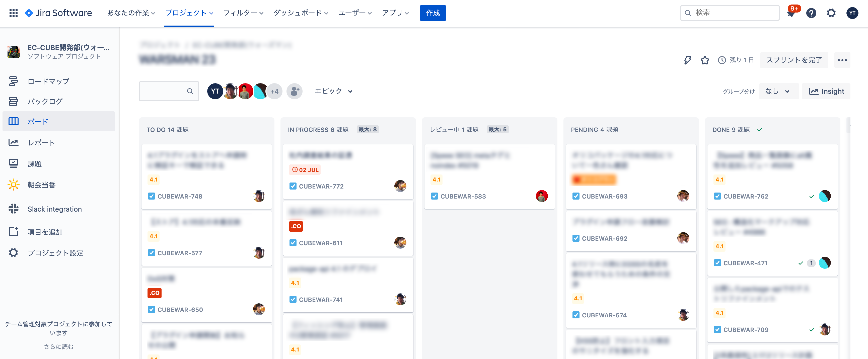This screenshot has width=868, height=359.
Task: Filter board by YT assignee avatar
Action: coord(215,91)
